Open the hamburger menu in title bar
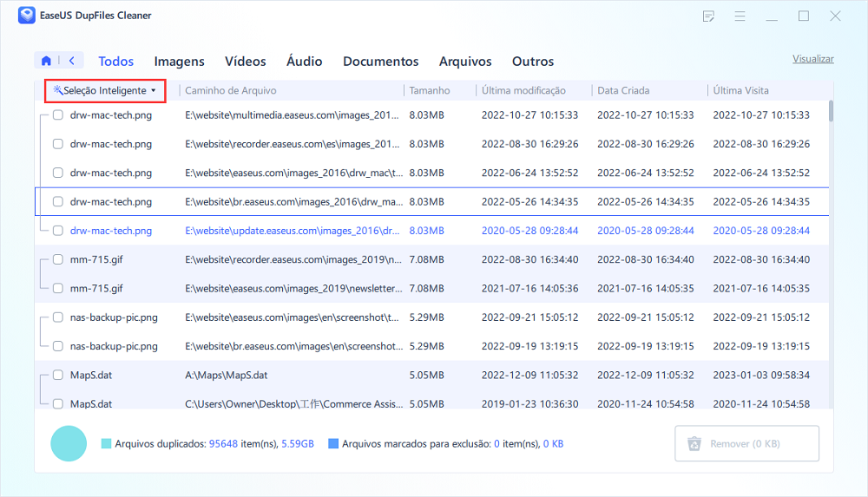Image resolution: width=868 pixels, height=497 pixels. point(740,16)
